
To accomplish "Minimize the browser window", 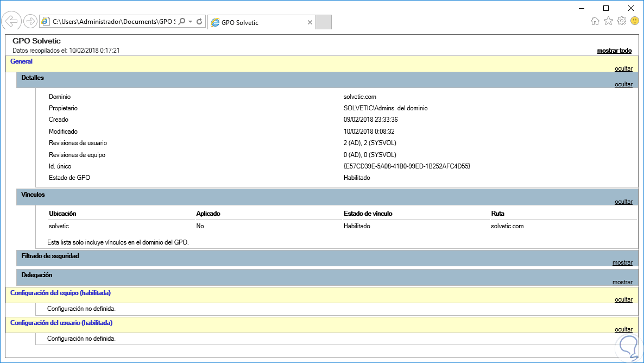I will (582, 8).
